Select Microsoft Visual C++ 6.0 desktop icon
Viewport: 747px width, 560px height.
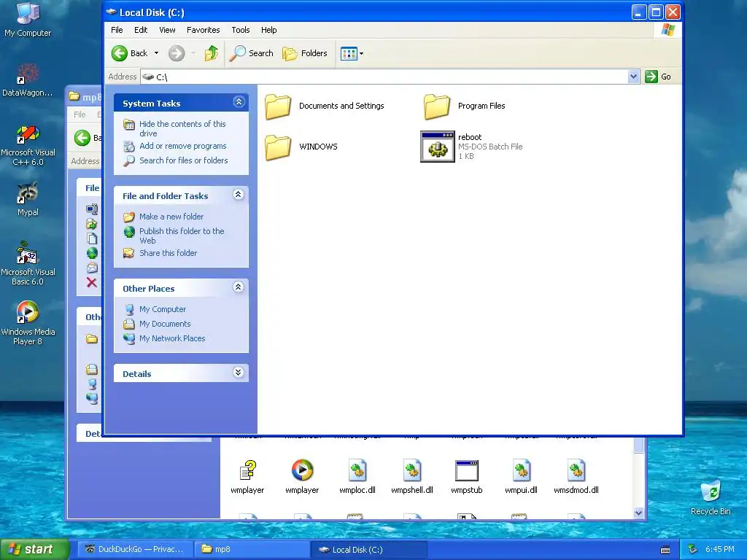tap(28, 134)
